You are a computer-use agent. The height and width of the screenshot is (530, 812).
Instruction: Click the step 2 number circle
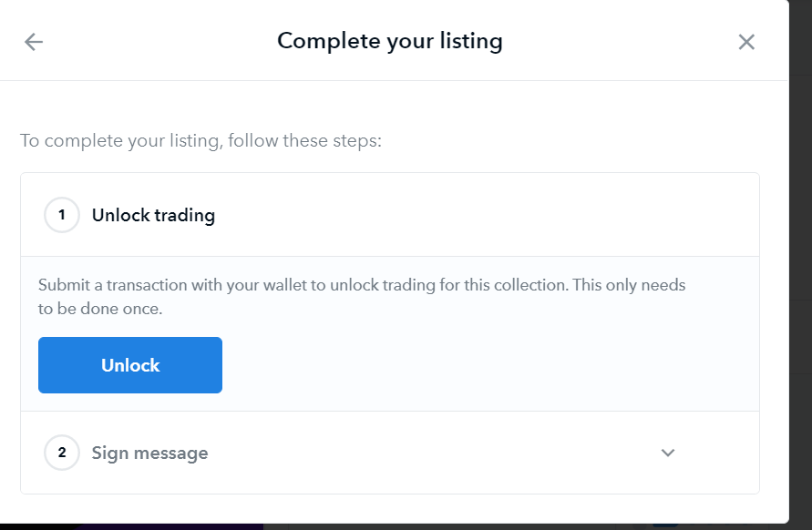[x=62, y=453]
